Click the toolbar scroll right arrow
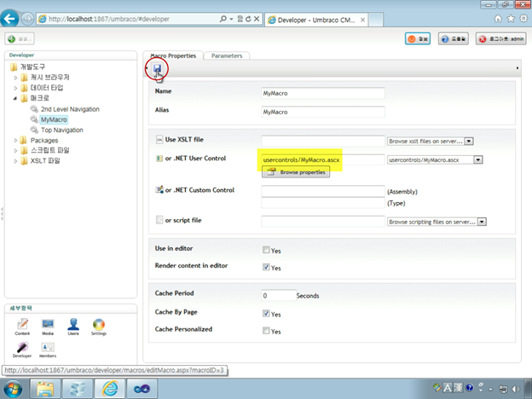This screenshot has height=399, width=532. coord(517,68)
